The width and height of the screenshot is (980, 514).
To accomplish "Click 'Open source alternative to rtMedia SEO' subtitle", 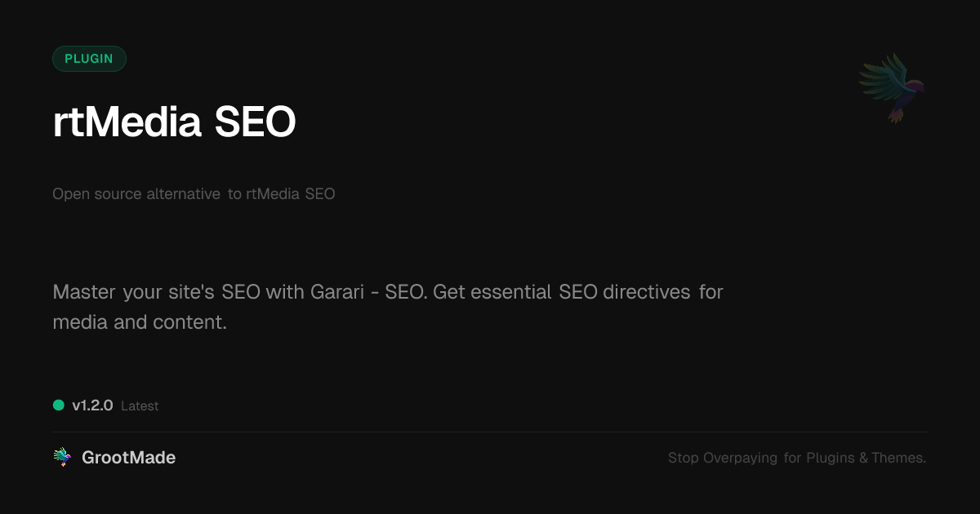I will tap(194, 194).
